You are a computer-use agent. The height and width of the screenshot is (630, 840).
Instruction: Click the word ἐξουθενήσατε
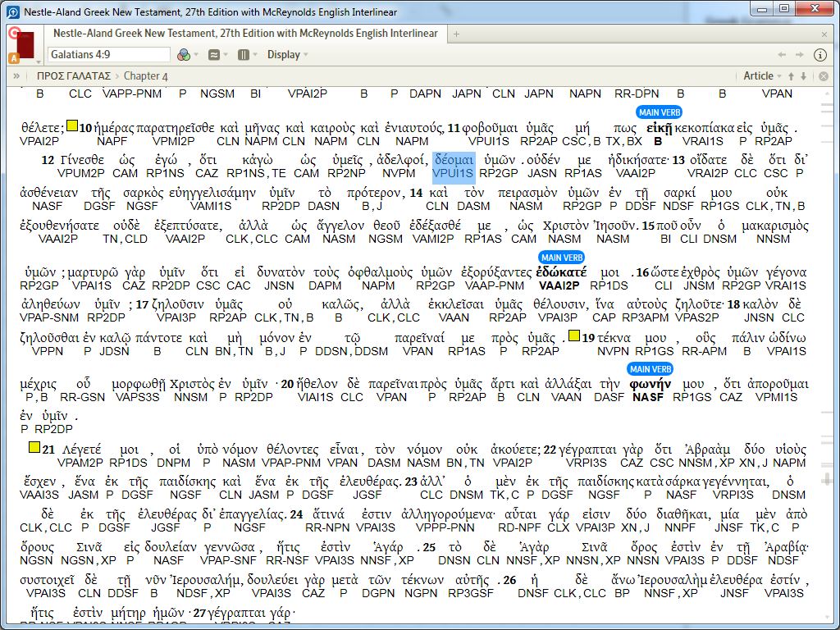point(59,226)
